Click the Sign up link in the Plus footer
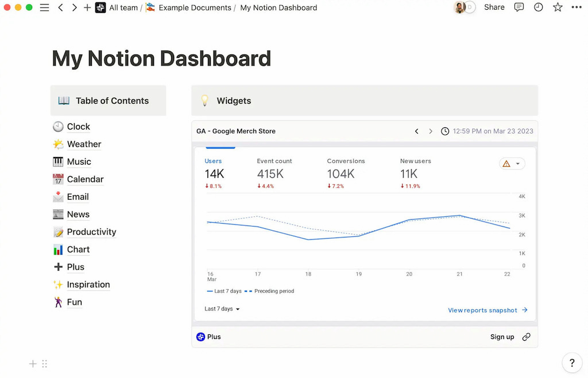Screen dimensions: 588x378 click(502, 337)
